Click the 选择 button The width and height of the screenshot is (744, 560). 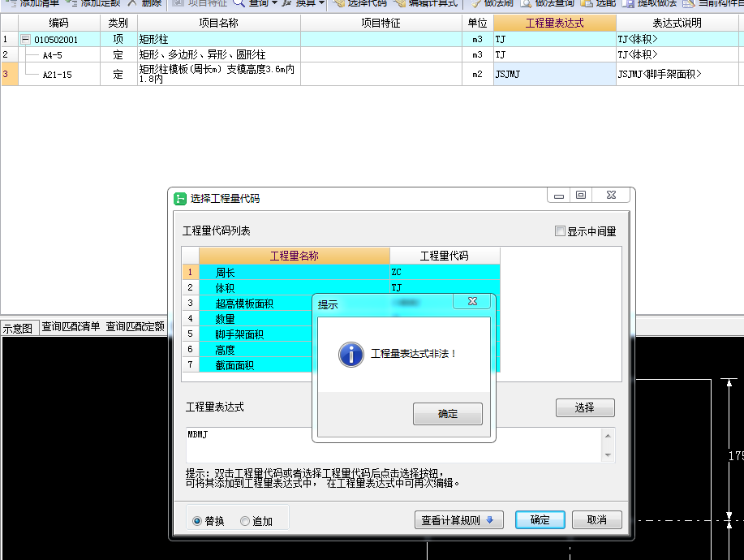click(585, 407)
